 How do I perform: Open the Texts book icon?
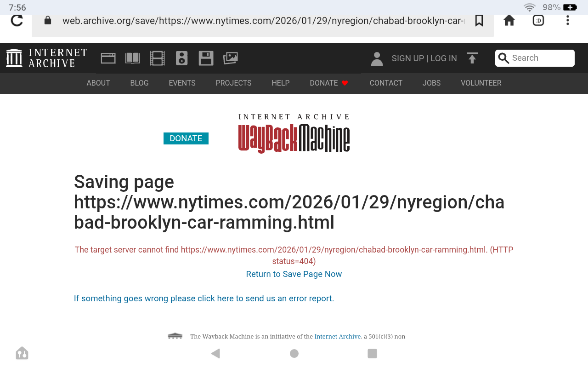pos(133,58)
